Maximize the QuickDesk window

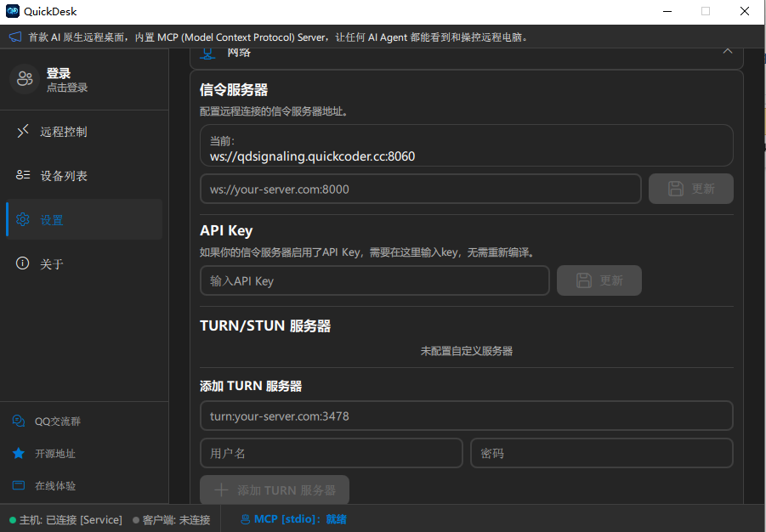tap(706, 11)
